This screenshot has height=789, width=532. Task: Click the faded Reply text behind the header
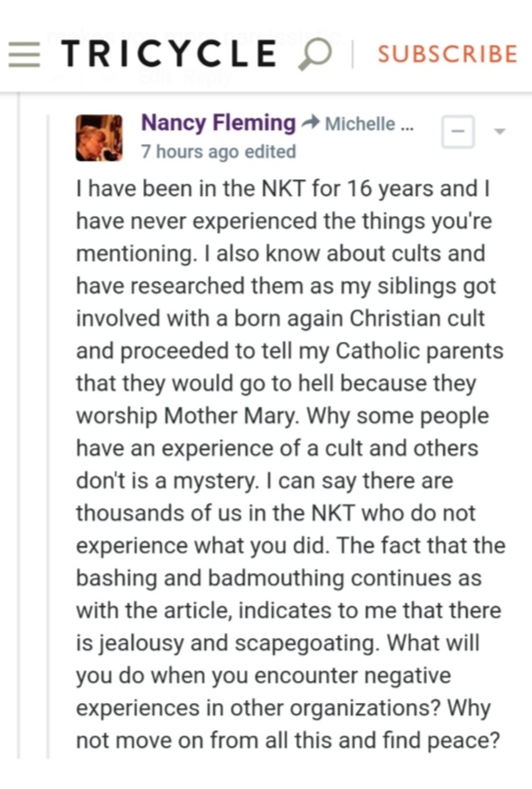point(209,77)
